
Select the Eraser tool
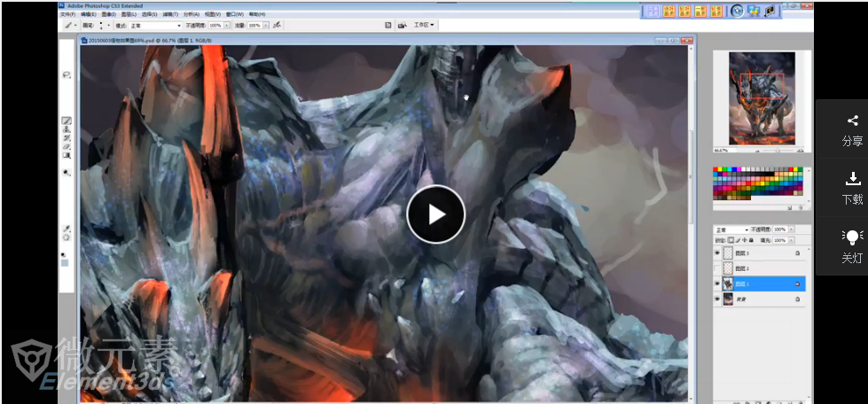(66, 147)
